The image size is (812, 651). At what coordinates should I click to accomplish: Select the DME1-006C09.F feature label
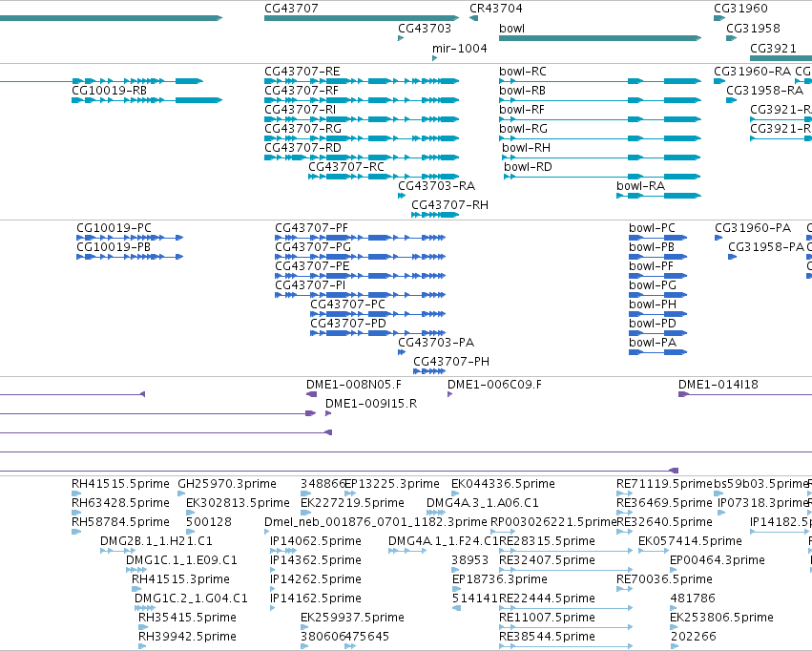click(x=494, y=385)
